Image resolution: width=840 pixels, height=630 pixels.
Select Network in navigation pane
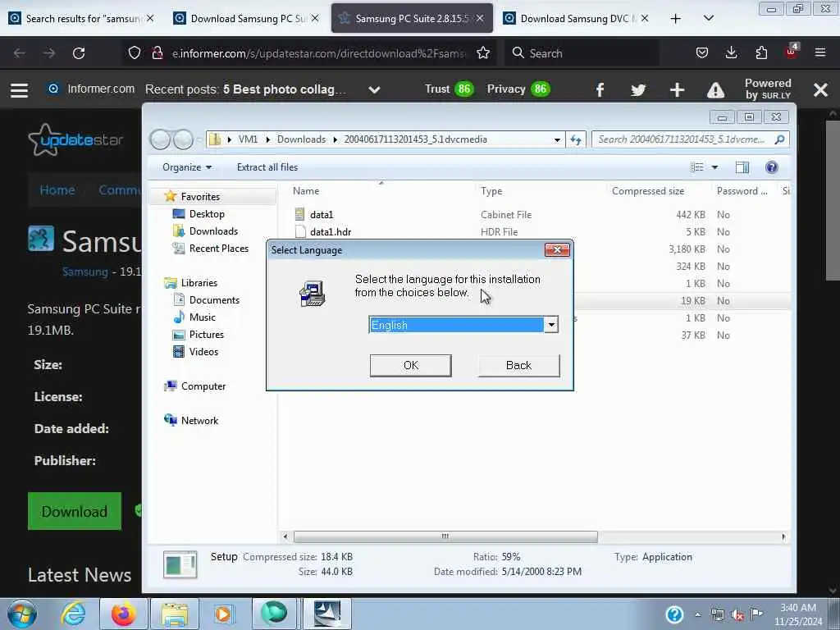(x=199, y=421)
